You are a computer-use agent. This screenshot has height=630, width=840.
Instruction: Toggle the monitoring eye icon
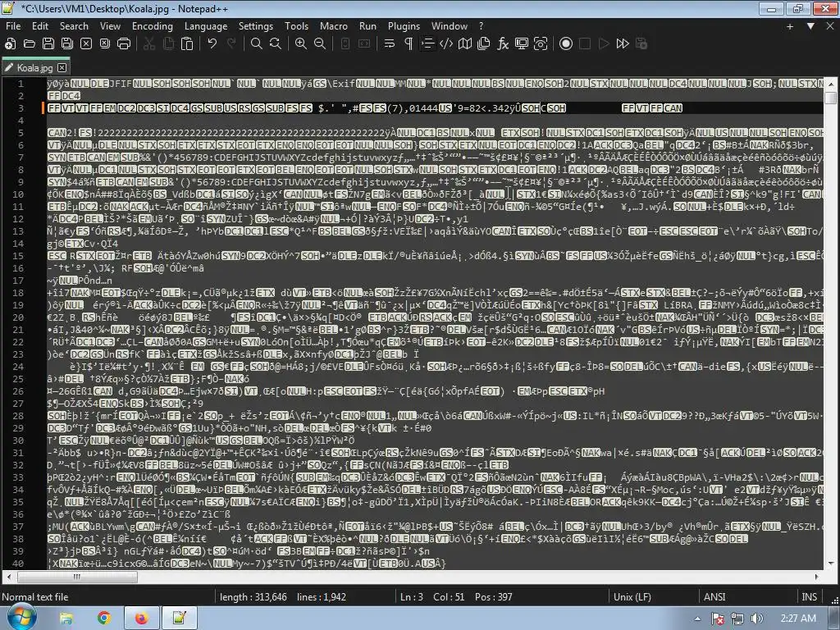(541, 44)
